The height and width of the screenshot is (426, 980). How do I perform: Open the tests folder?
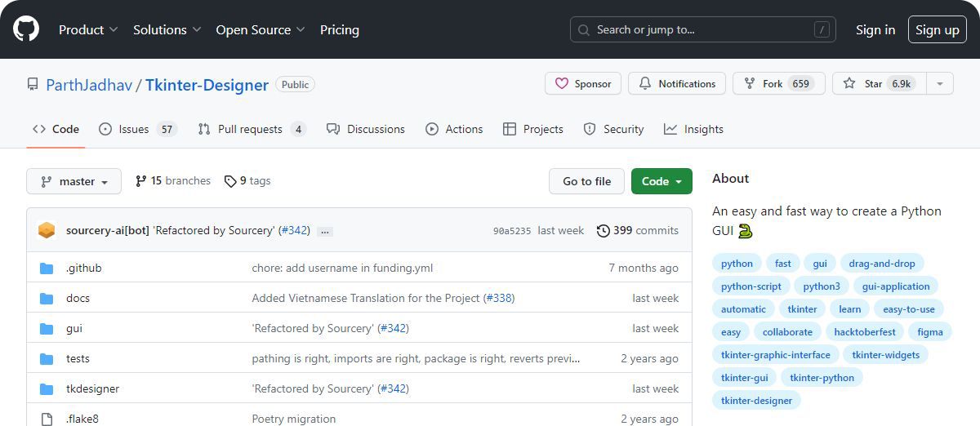78,358
